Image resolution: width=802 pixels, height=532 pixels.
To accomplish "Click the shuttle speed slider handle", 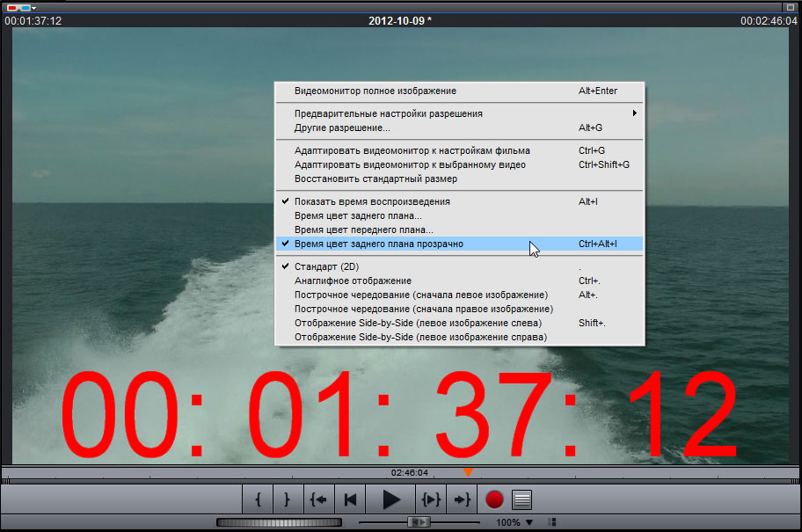I will click(x=419, y=522).
